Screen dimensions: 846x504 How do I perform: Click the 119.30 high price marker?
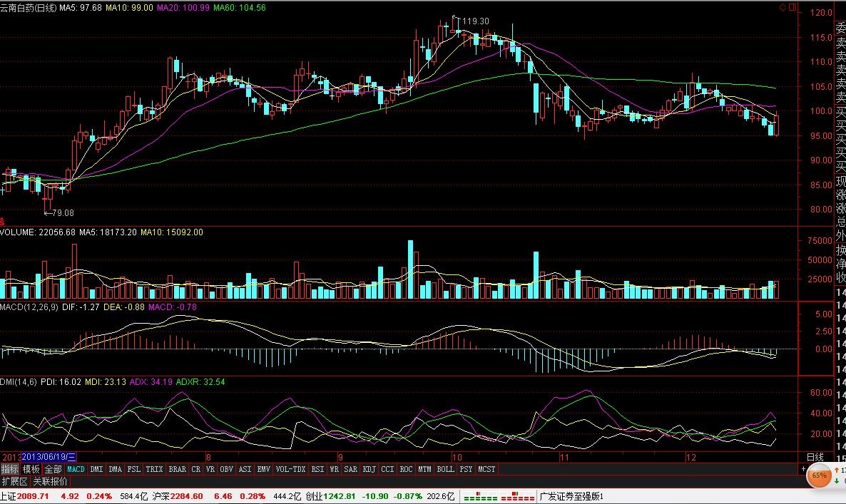[x=475, y=21]
